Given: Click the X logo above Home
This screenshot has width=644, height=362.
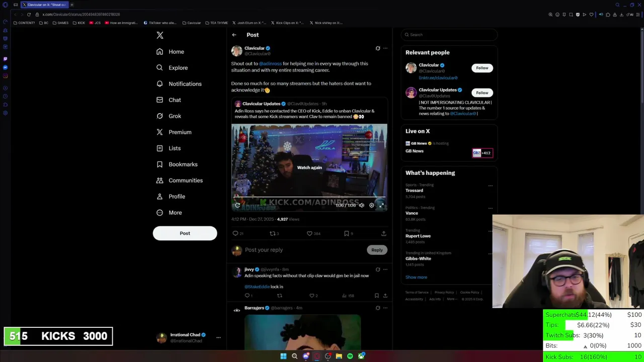Looking at the screenshot, I should (x=160, y=35).
